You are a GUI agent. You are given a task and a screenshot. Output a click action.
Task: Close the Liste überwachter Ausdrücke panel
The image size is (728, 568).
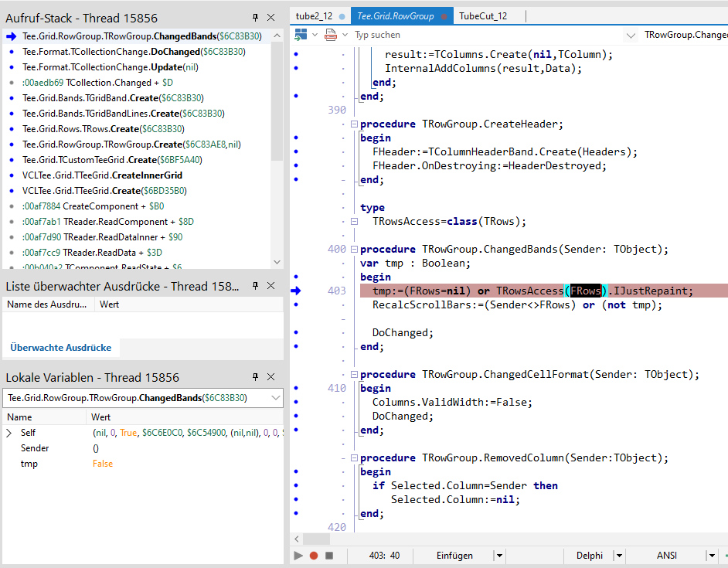(x=271, y=286)
